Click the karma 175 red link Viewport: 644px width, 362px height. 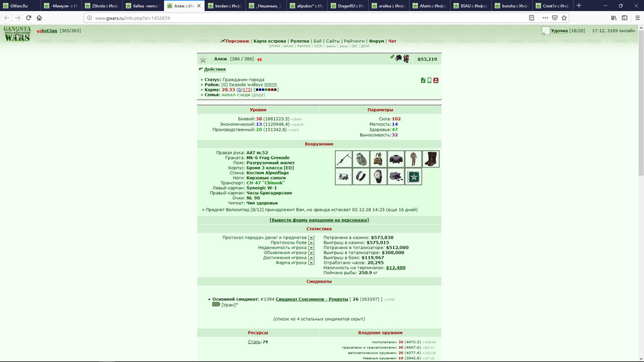247,90
